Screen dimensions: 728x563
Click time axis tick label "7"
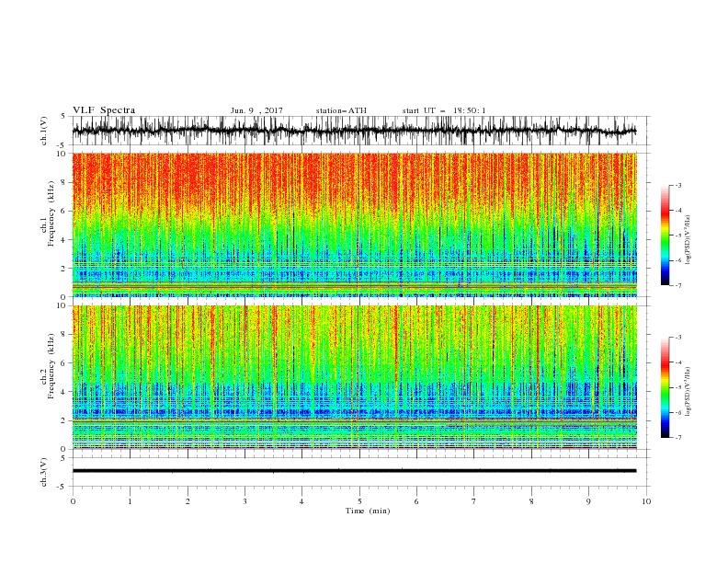click(474, 501)
